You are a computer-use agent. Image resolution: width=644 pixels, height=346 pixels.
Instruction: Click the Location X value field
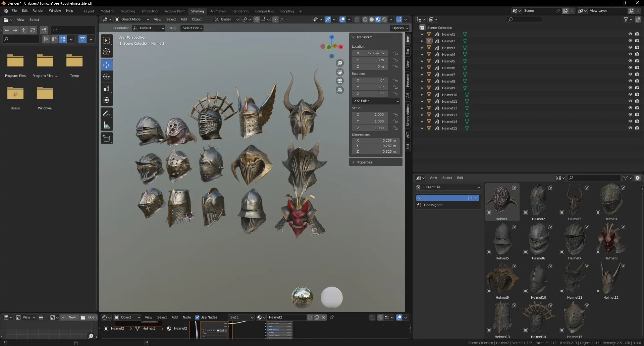[370, 53]
